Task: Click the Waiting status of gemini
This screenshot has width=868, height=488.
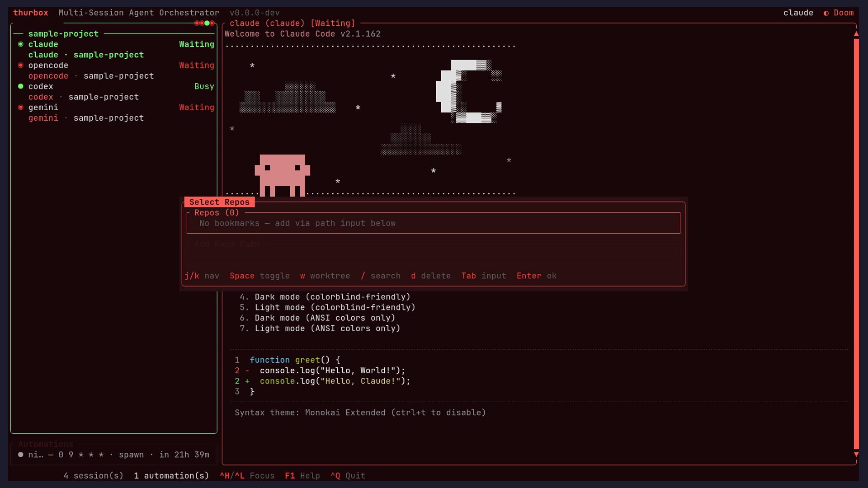Action: (197, 108)
